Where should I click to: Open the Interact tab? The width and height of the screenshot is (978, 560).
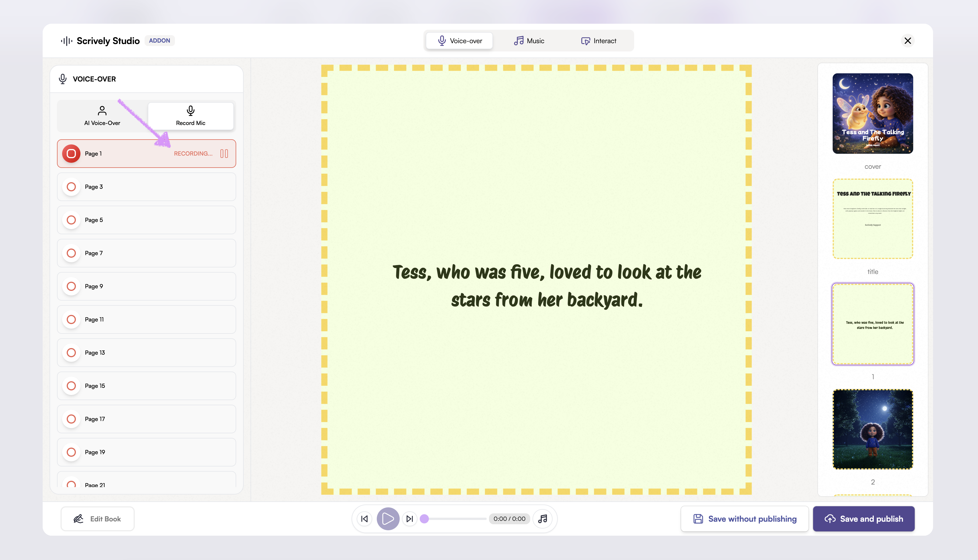[598, 41]
